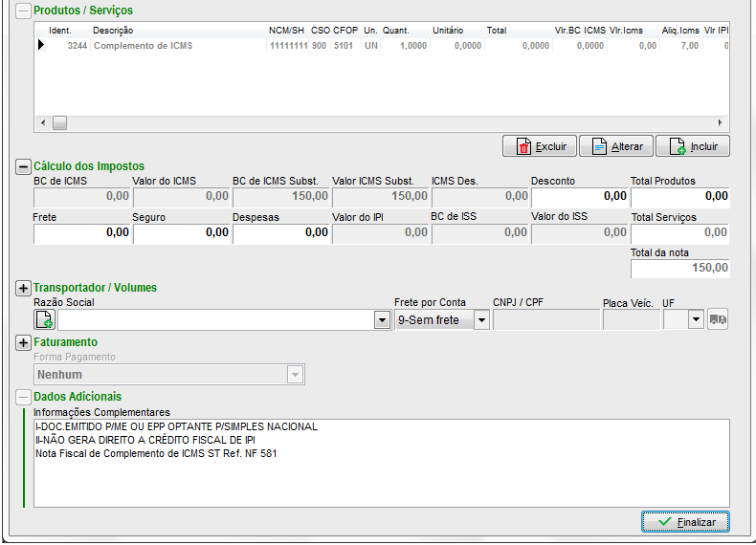
Task: Click the Excluir button to delete the item
Action: [539, 146]
